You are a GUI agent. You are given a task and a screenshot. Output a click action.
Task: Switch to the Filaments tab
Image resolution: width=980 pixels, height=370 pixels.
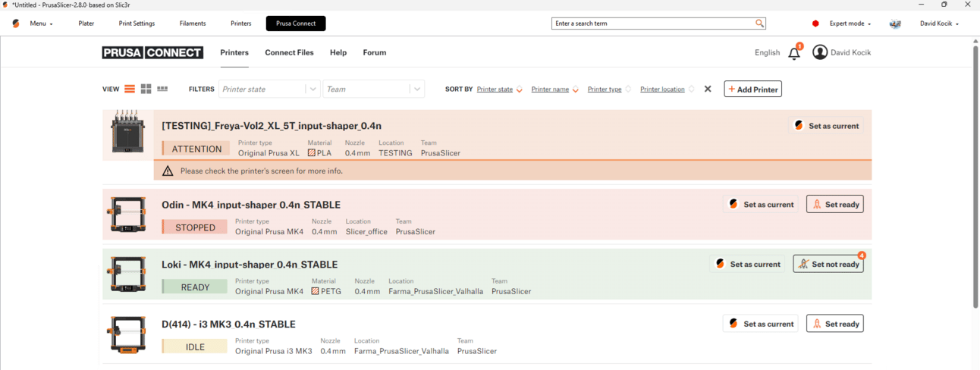pos(193,24)
